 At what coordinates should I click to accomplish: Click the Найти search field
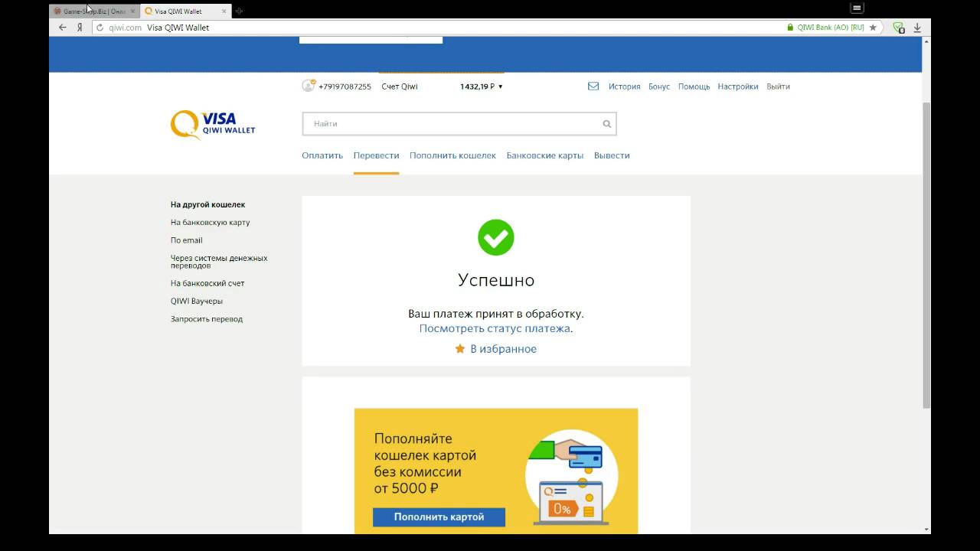(459, 124)
